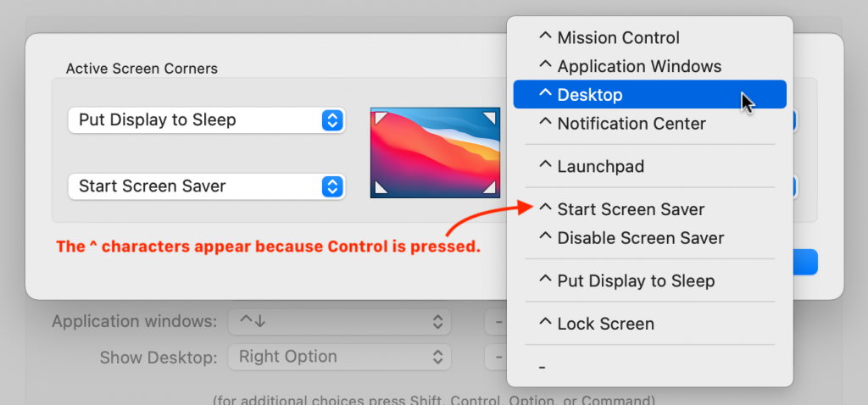Click the bottom-right corner marker on the preview
The width and height of the screenshot is (868, 405).
[491, 190]
